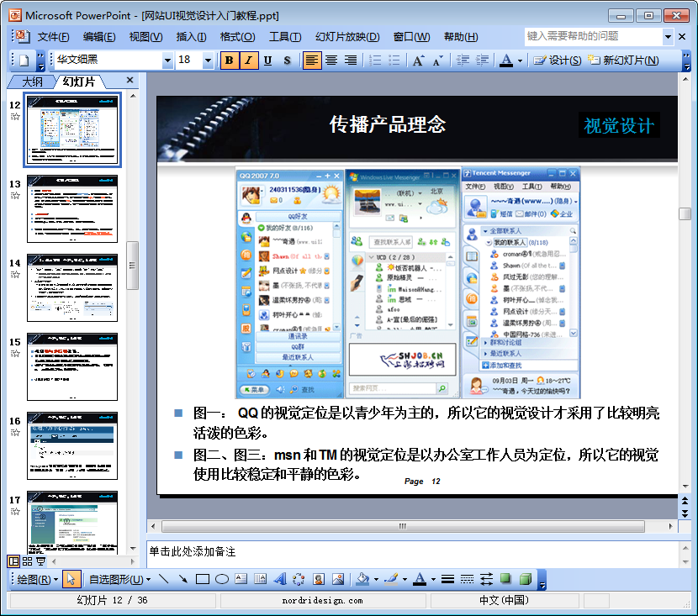Screen dimensions: 698x616
Task: Toggle Align Right button
Action: click(351, 61)
